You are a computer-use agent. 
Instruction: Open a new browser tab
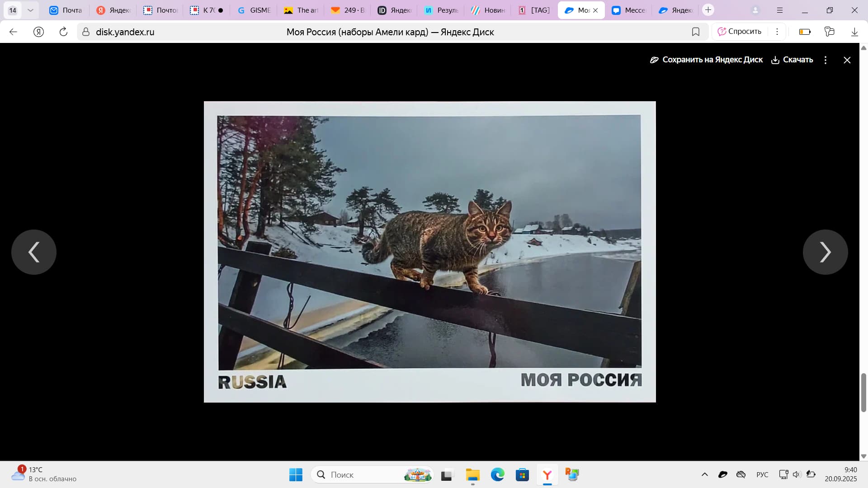pyautogui.click(x=708, y=10)
